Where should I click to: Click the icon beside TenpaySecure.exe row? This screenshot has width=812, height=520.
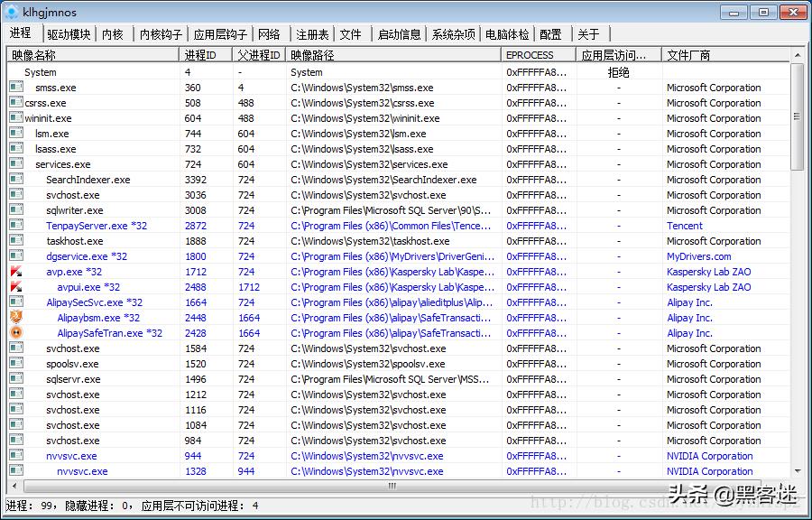[16, 226]
